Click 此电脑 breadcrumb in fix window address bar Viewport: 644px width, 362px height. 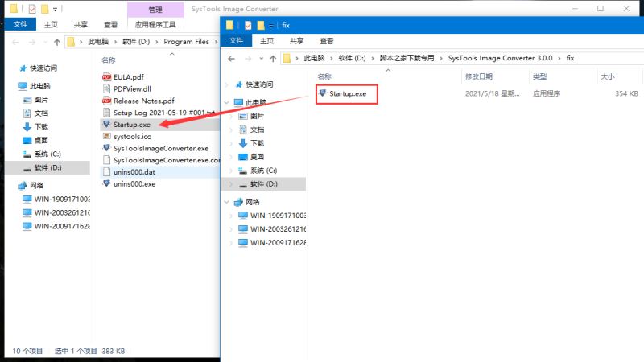(x=314, y=58)
